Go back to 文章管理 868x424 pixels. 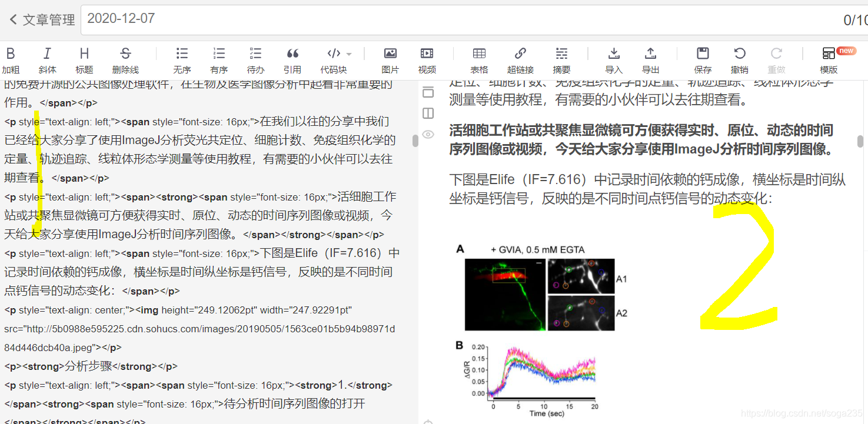[x=42, y=20]
